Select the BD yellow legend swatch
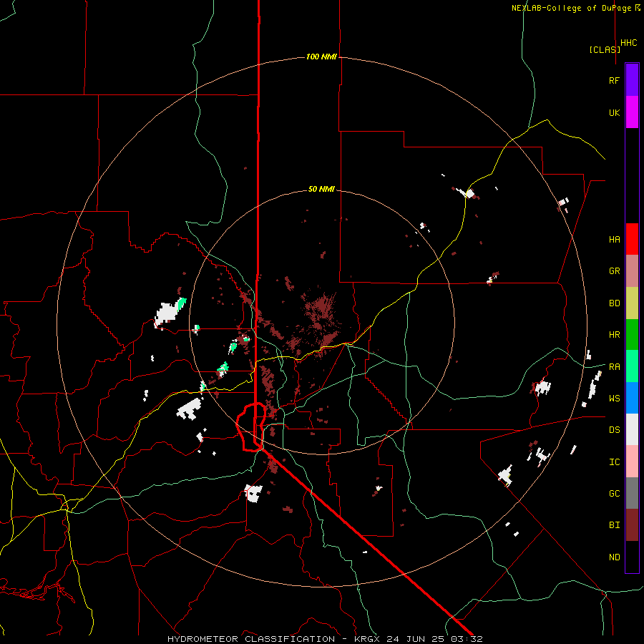The height and width of the screenshot is (644, 644). tap(632, 303)
